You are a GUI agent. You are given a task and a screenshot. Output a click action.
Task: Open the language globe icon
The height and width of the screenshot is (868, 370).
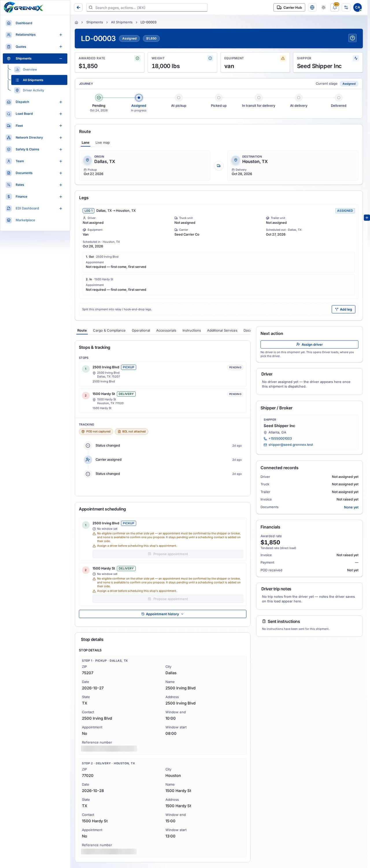tap(312, 8)
